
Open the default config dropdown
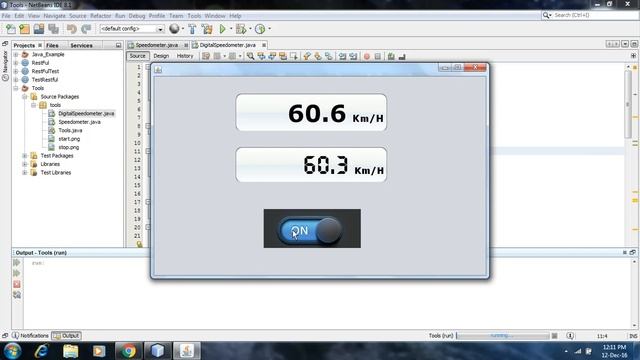click(131, 29)
